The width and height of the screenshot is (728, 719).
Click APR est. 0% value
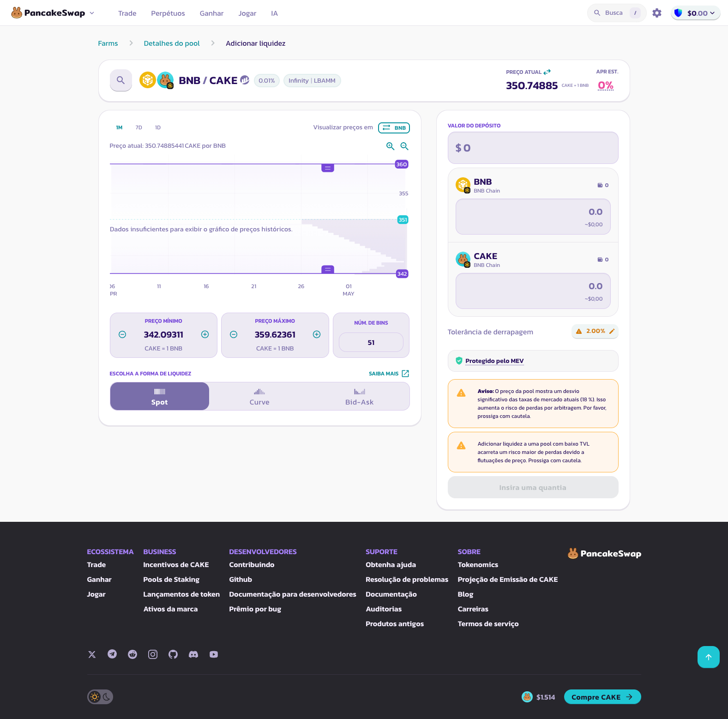coord(606,85)
